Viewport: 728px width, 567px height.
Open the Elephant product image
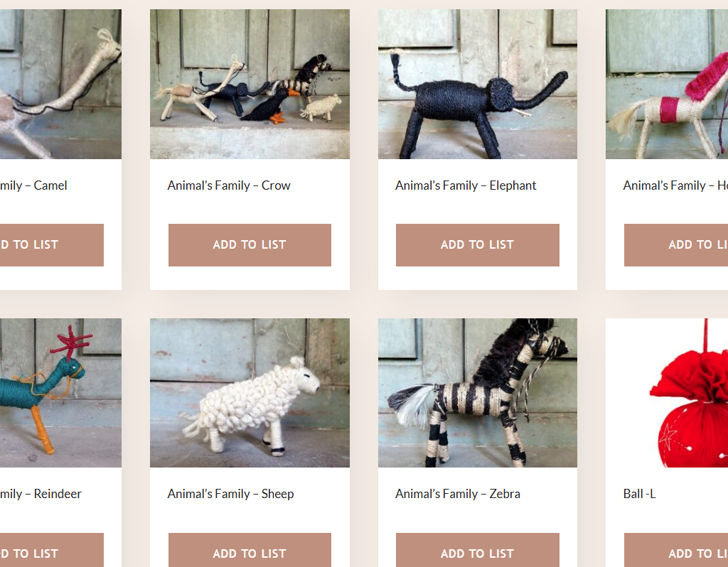(x=477, y=84)
